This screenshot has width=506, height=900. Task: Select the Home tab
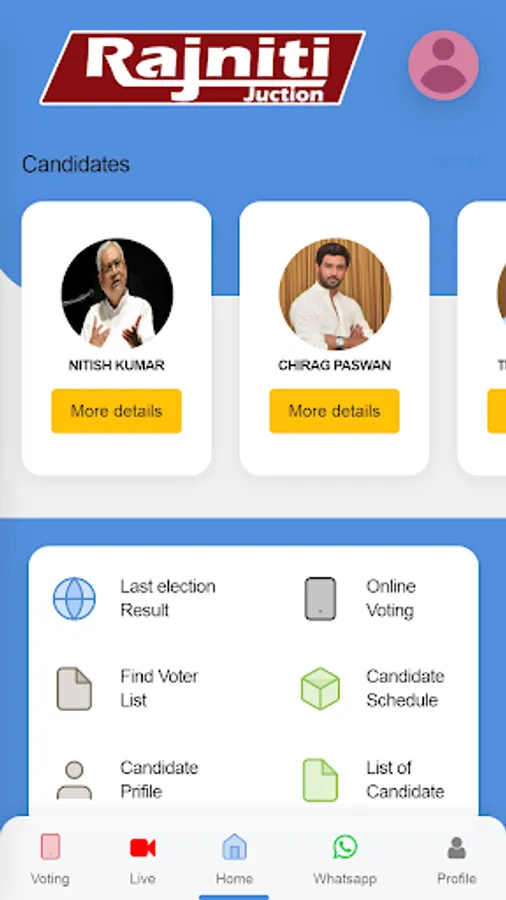tap(234, 859)
